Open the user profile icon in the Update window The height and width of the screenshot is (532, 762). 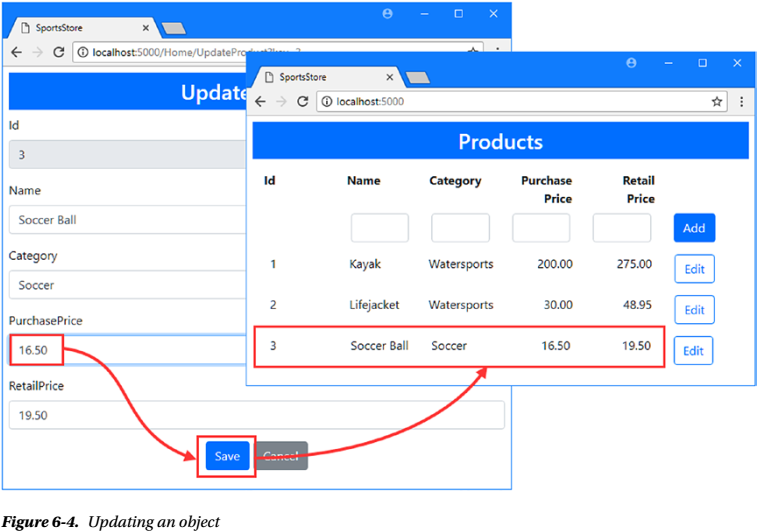click(387, 14)
